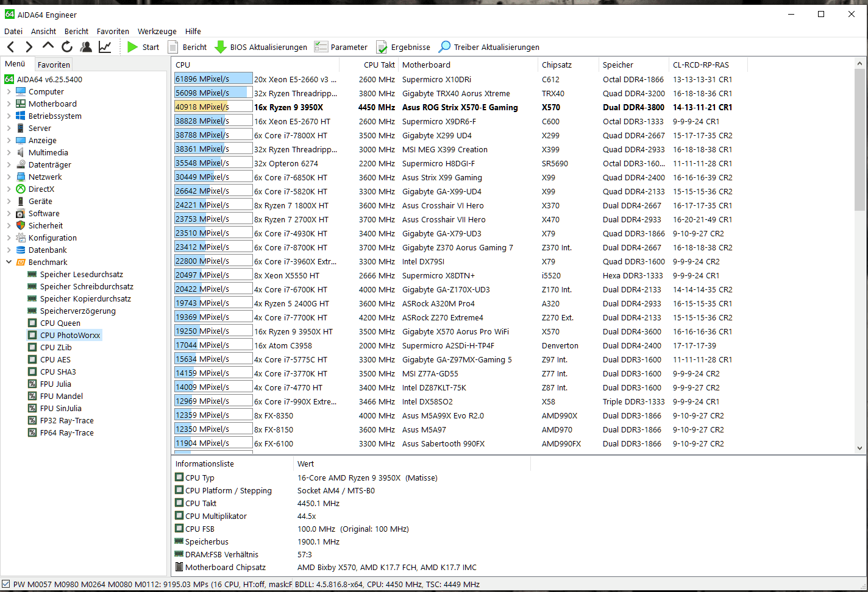This screenshot has width=868, height=592.
Task: Select the 61896 MPixel/s result bar
Action: [x=213, y=79]
